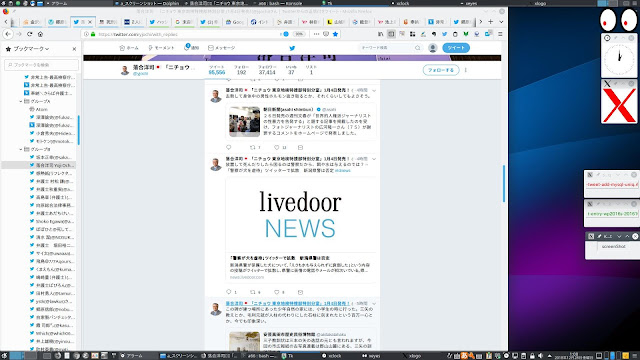
Task: Open the chevron menu on the livedoor tweet
Action: tap(374, 159)
